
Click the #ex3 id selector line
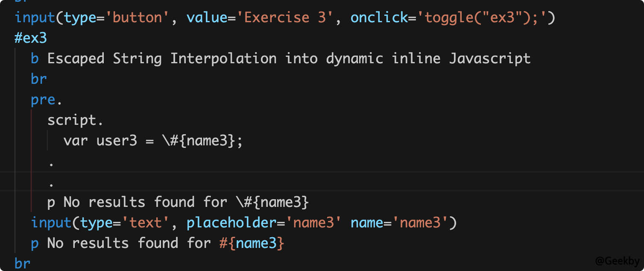(x=31, y=38)
